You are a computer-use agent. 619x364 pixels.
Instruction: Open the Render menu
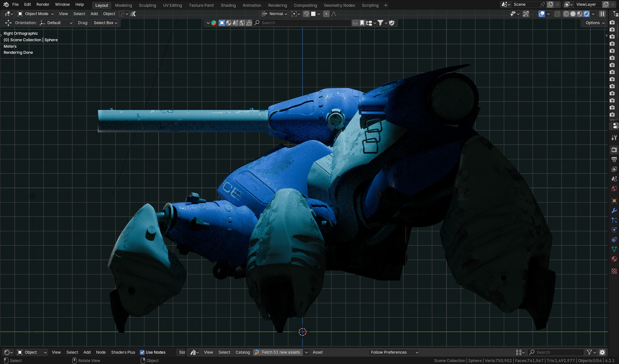tap(43, 5)
